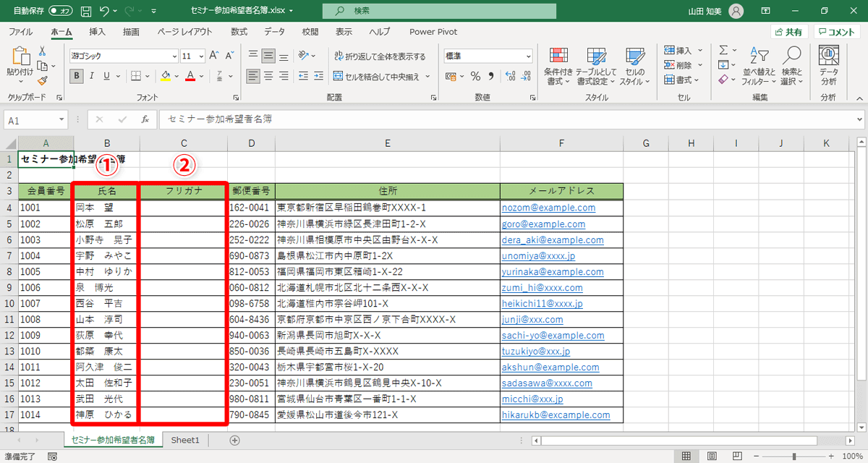Switch to the Sheet1 worksheet tab

185,440
